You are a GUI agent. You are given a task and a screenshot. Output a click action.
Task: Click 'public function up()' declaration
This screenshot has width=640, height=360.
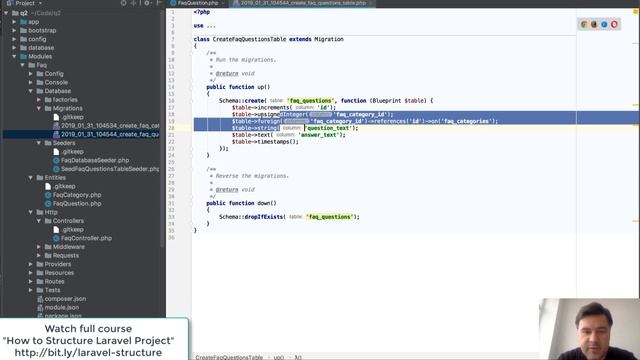[238, 87]
